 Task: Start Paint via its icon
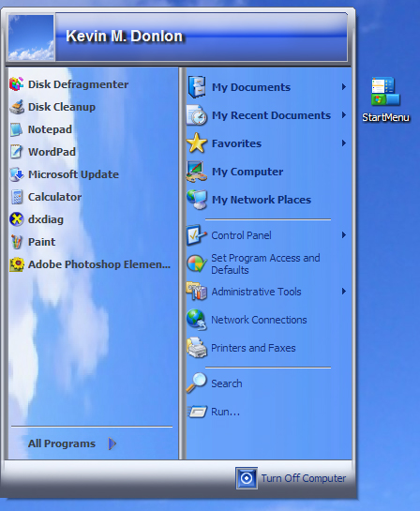click(x=16, y=242)
